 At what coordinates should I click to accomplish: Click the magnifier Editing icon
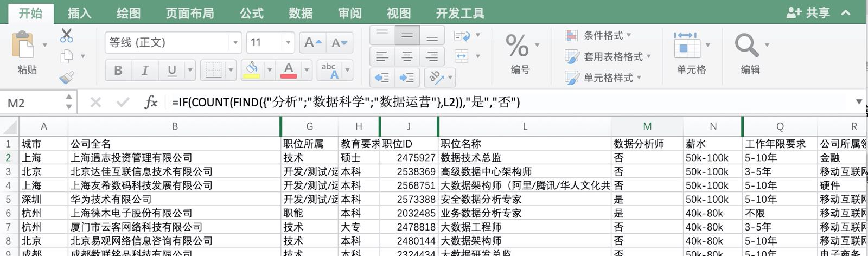pyautogui.click(x=747, y=46)
